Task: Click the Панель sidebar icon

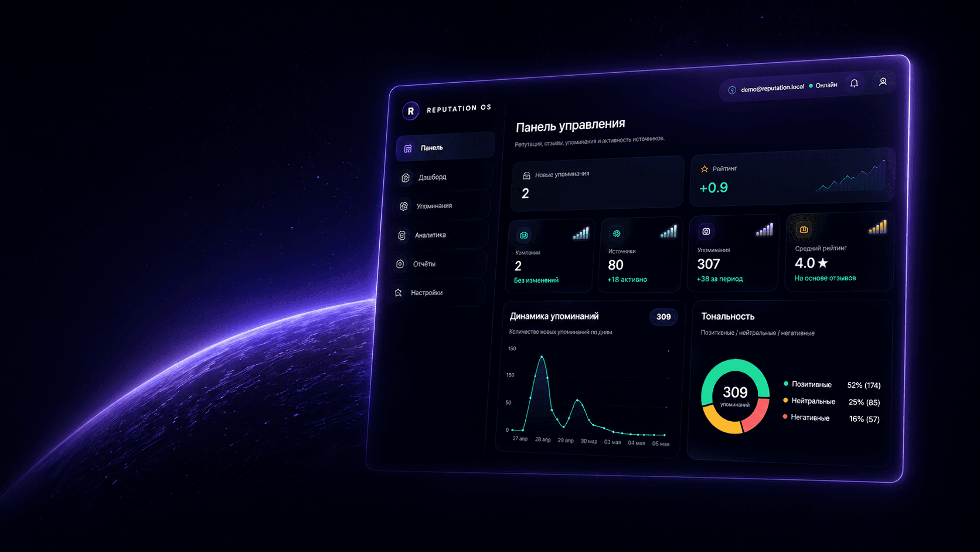Action: click(x=408, y=148)
